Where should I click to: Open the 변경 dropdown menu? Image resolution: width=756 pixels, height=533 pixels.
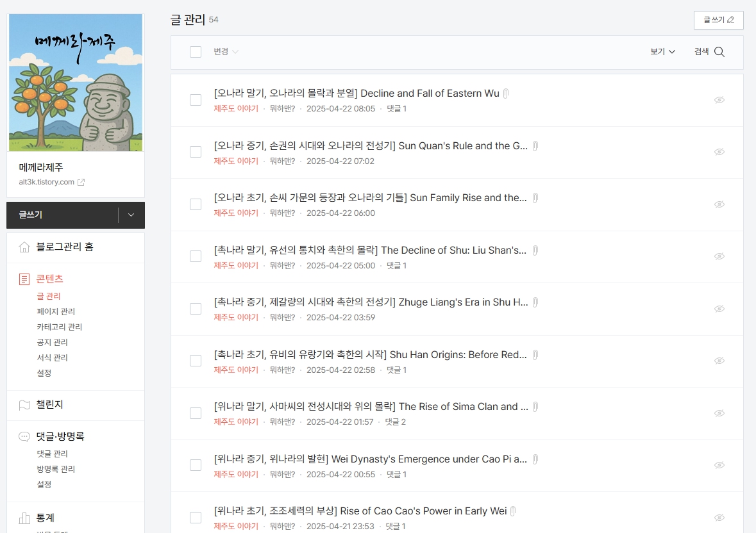click(x=224, y=51)
